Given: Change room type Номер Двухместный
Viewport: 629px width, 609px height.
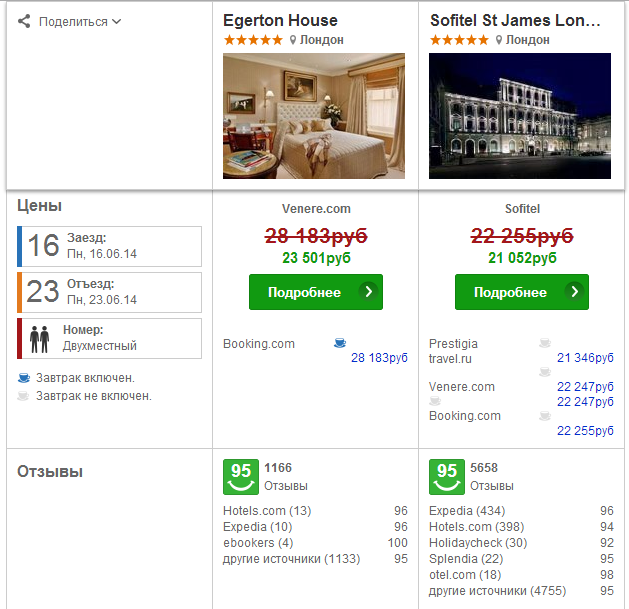Looking at the screenshot, I should [x=110, y=338].
